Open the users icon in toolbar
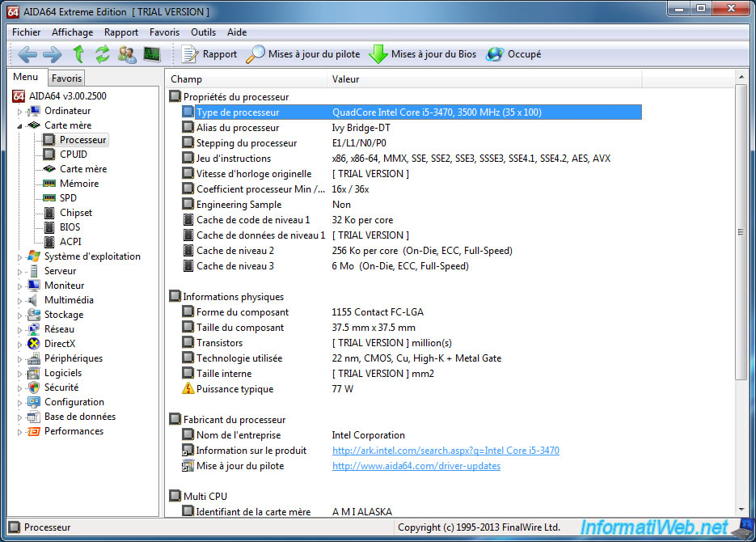Image resolution: width=756 pixels, height=542 pixels. click(x=127, y=54)
